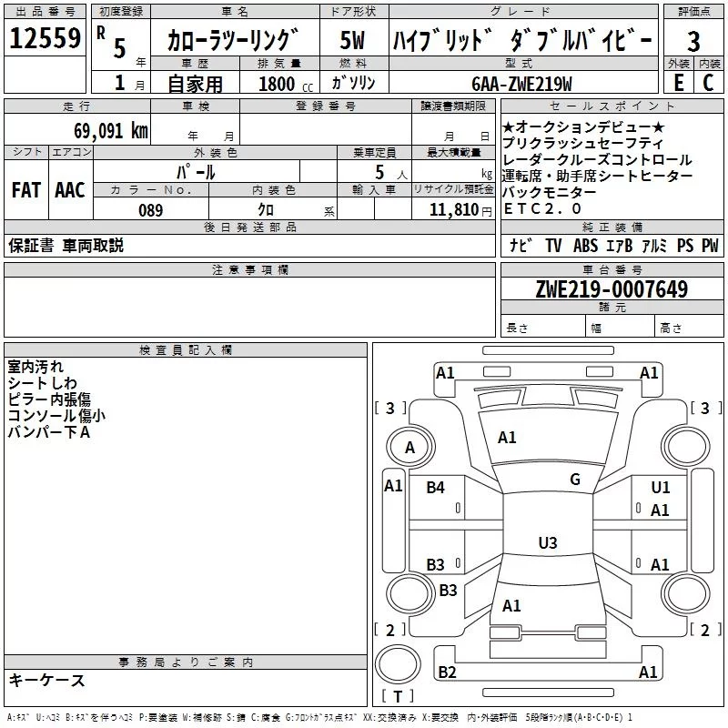Click PS in genuine equipment
The width and height of the screenshot is (728, 728).
pos(685,245)
